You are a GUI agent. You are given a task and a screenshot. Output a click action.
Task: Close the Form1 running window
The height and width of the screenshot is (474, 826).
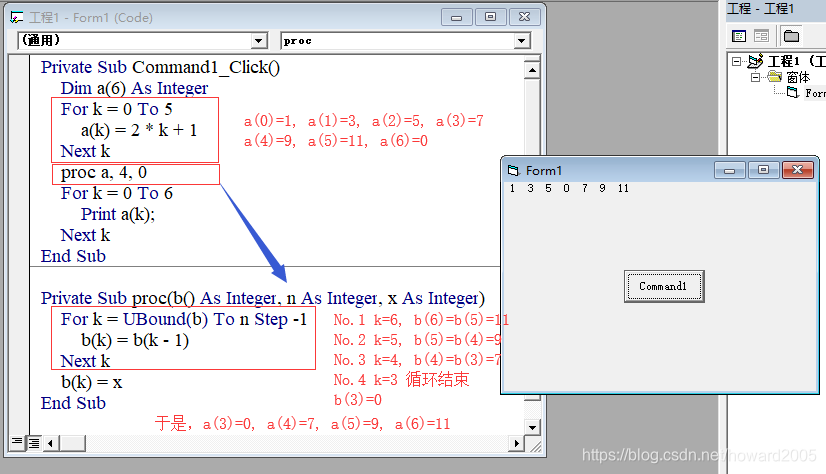coord(798,170)
